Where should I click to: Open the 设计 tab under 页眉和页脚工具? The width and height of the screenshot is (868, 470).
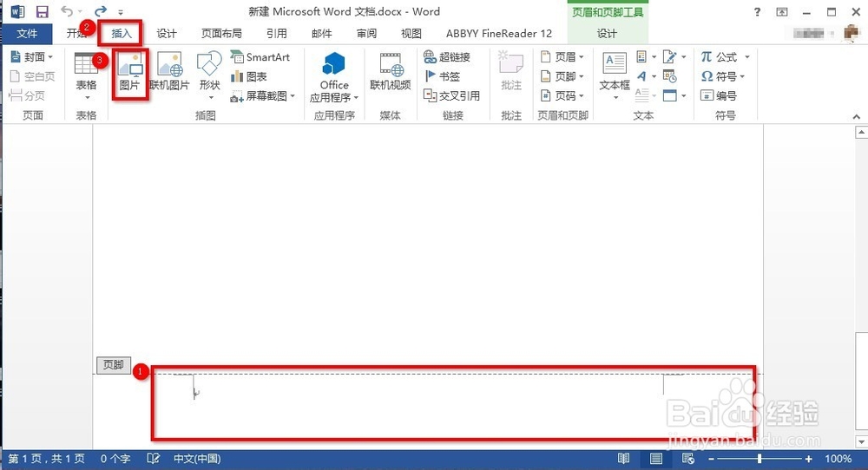pos(607,34)
